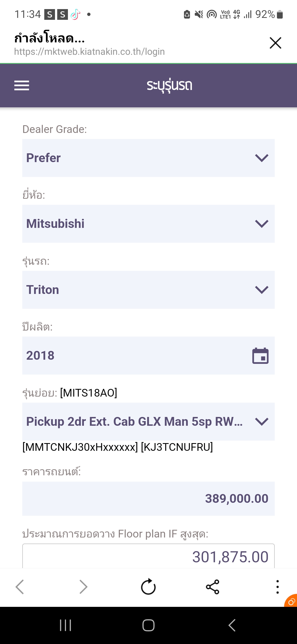297x644 pixels.
Task: Share this page link
Action: tap(213, 587)
